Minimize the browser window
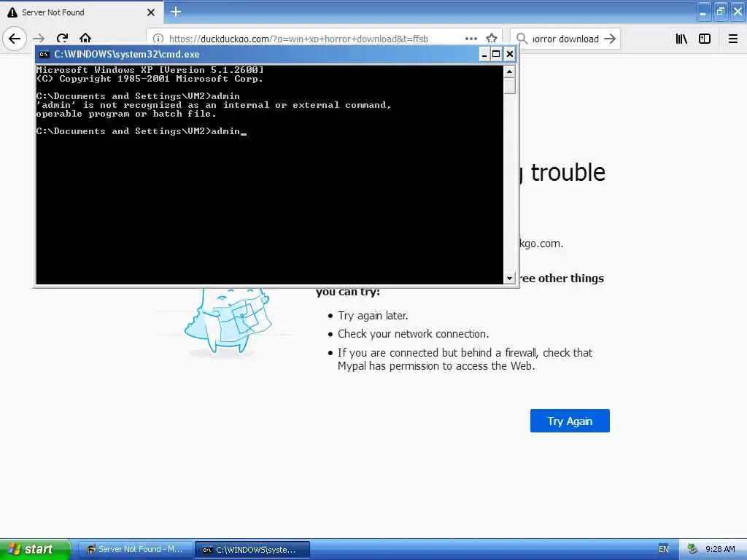The height and width of the screenshot is (560, 747). pyautogui.click(x=704, y=12)
